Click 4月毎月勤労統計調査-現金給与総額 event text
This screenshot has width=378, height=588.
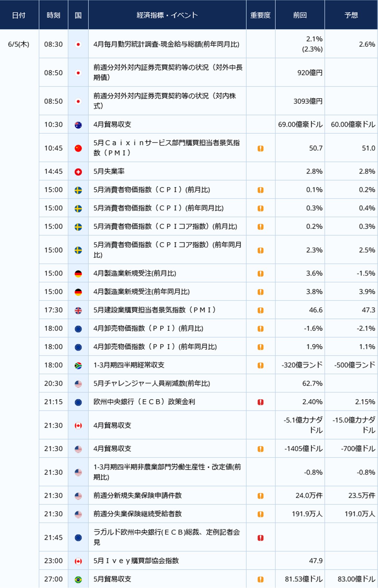click(x=166, y=44)
